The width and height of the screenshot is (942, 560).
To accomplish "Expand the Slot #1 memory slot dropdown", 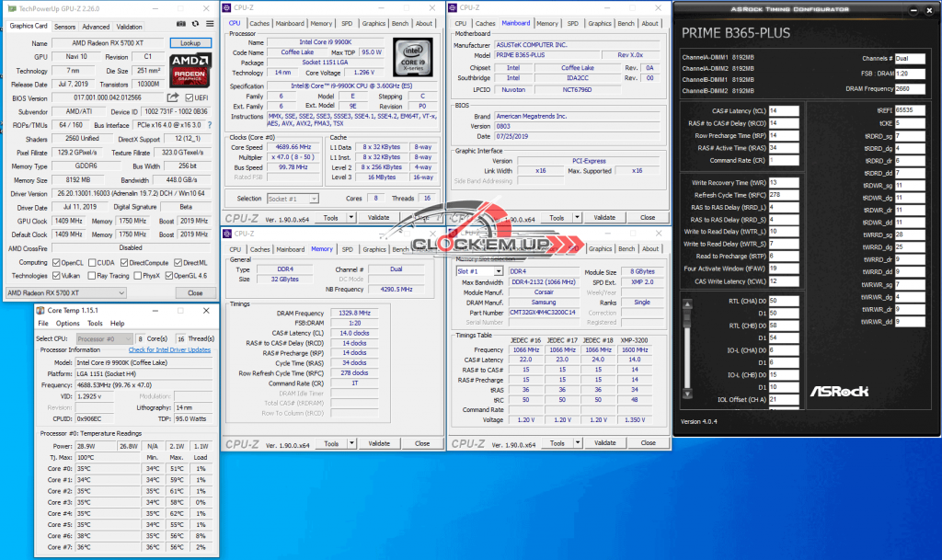I will click(x=479, y=271).
